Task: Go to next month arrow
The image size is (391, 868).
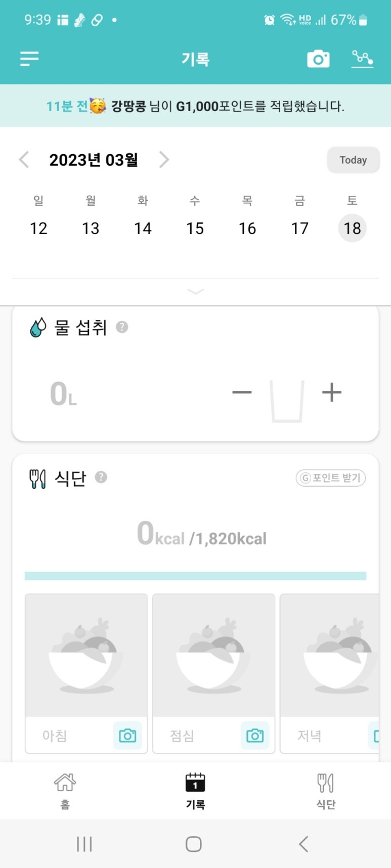Action: click(164, 160)
